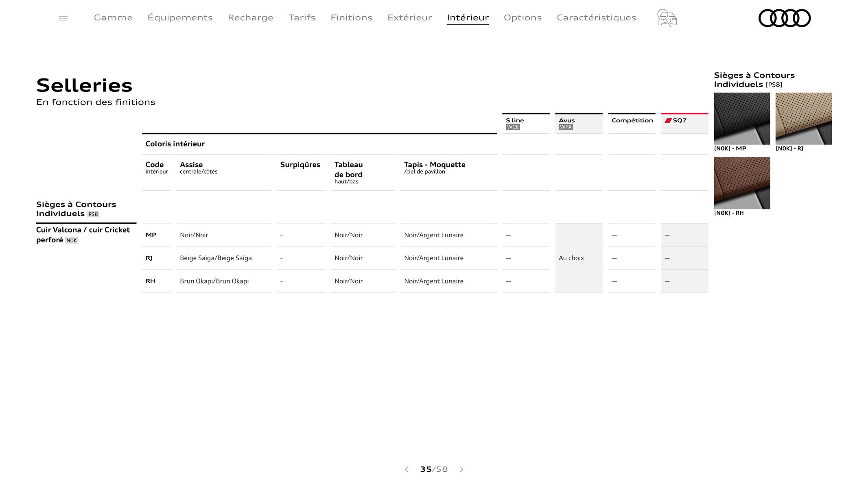868x488 pixels.
Task: Click the Compétition column header
Action: point(632,123)
